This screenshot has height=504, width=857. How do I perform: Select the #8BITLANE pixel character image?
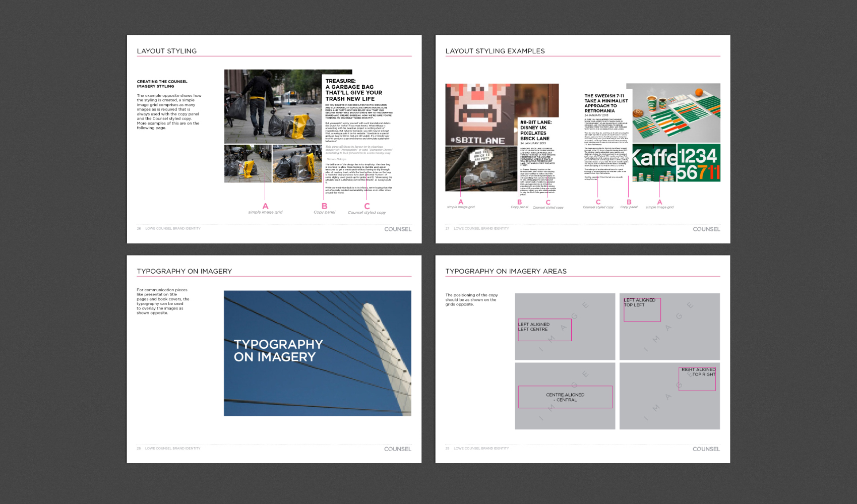[479, 114]
